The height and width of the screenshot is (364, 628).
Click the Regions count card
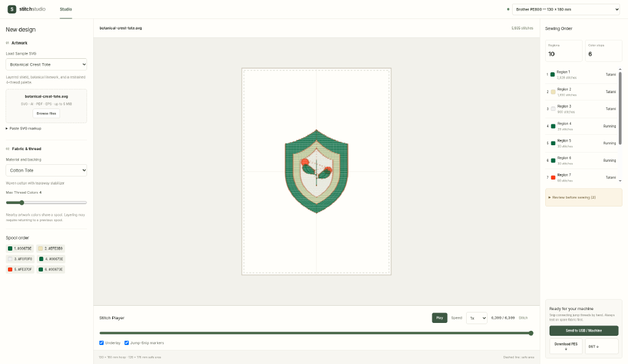coord(564,51)
